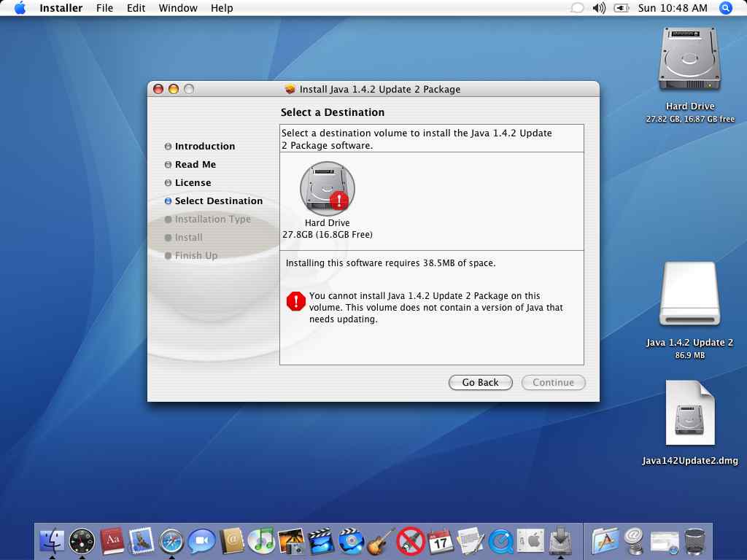Launch Dictionary from the dock
747x560 pixels.
click(x=112, y=542)
